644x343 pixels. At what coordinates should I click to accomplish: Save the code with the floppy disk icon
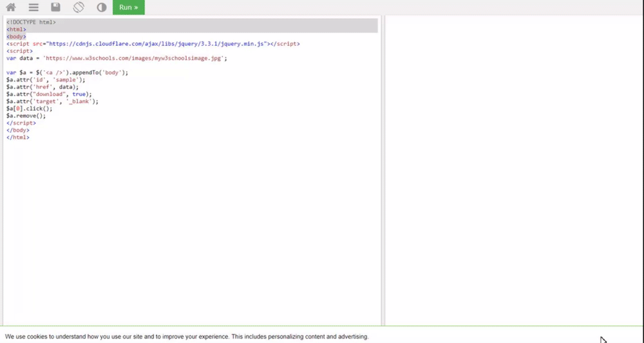[x=55, y=7]
